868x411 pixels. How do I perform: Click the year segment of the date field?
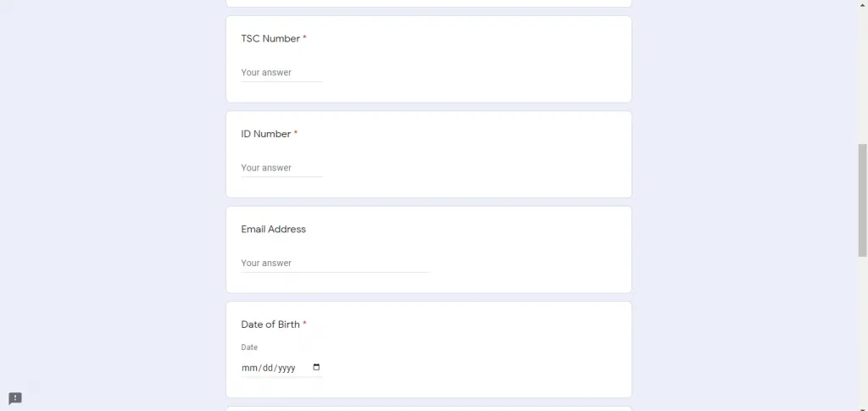[x=287, y=369]
